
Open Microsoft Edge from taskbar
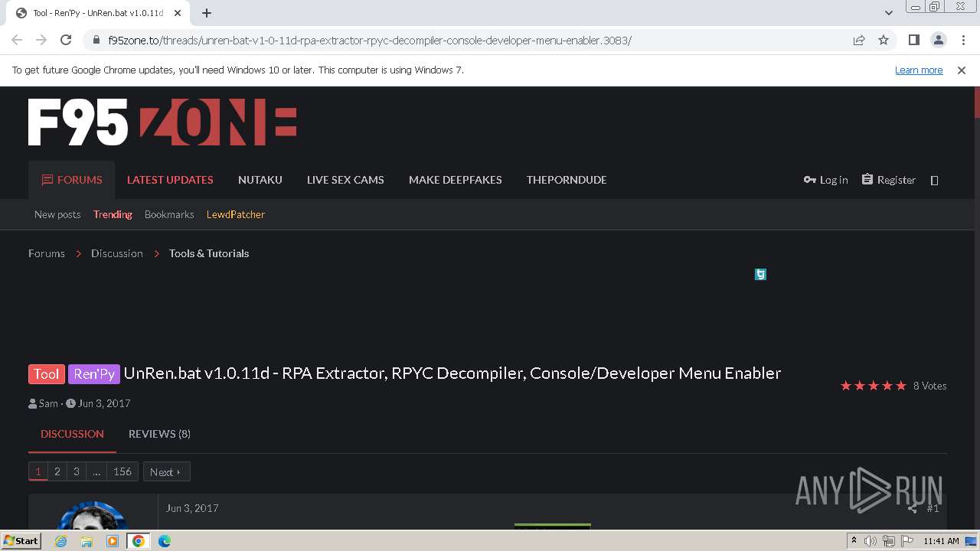pos(165,541)
